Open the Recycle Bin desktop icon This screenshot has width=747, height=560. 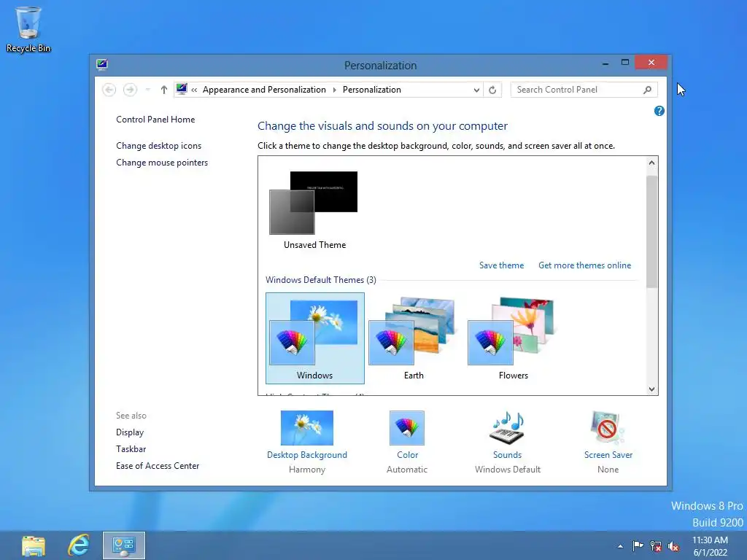[x=28, y=29]
